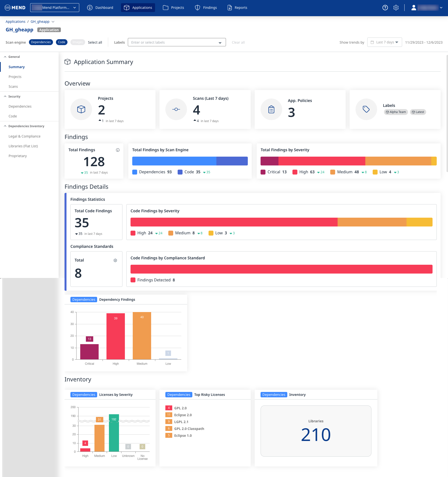Open Compliance Standards Total gear settings

115,260
